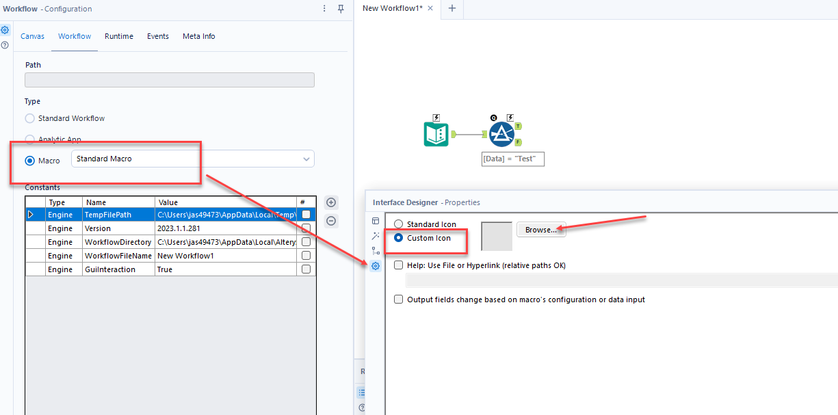The width and height of the screenshot is (838, 415).
Task: Click the Filter tool's False output anchor
Action: tap(519, 142)
